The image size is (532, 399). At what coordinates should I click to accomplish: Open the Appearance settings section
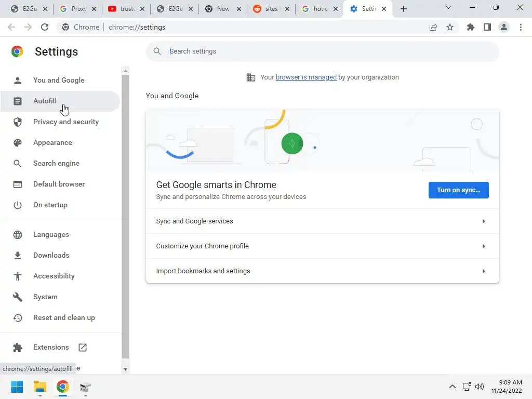(60, 143)
